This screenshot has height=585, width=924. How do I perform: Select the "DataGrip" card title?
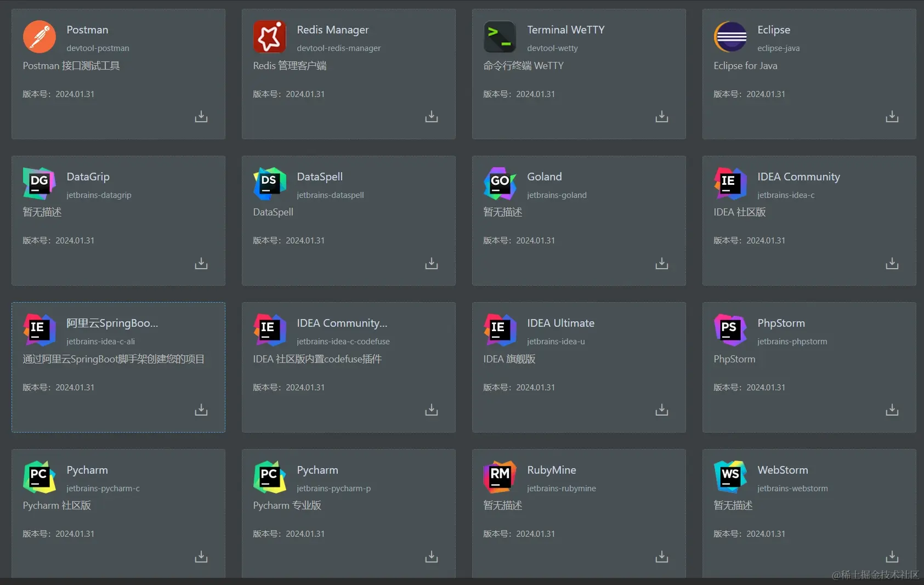88,177
